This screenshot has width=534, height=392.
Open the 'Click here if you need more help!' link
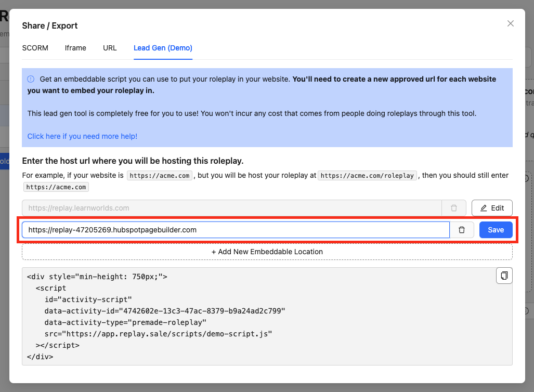[82, 136]
